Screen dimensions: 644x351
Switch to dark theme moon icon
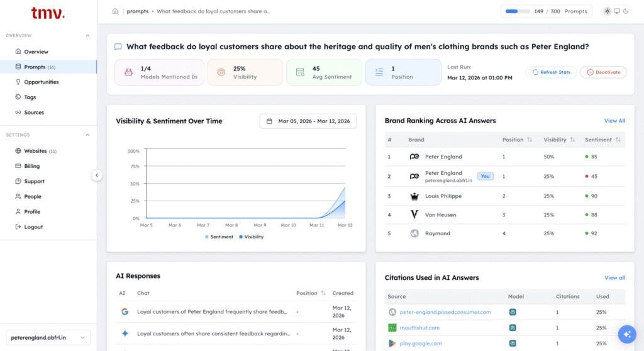626,11
